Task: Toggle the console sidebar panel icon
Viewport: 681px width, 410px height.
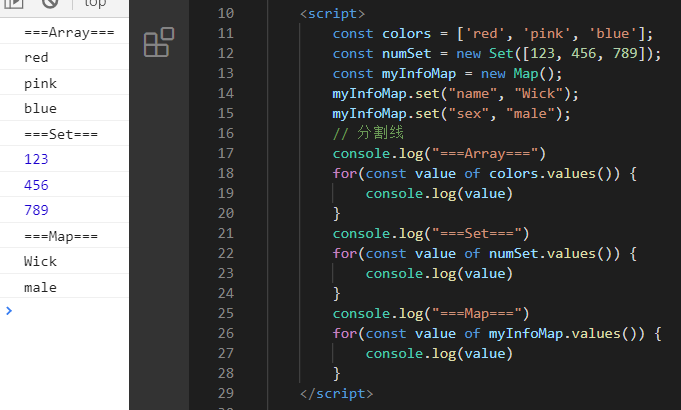Action: [14, 3]
